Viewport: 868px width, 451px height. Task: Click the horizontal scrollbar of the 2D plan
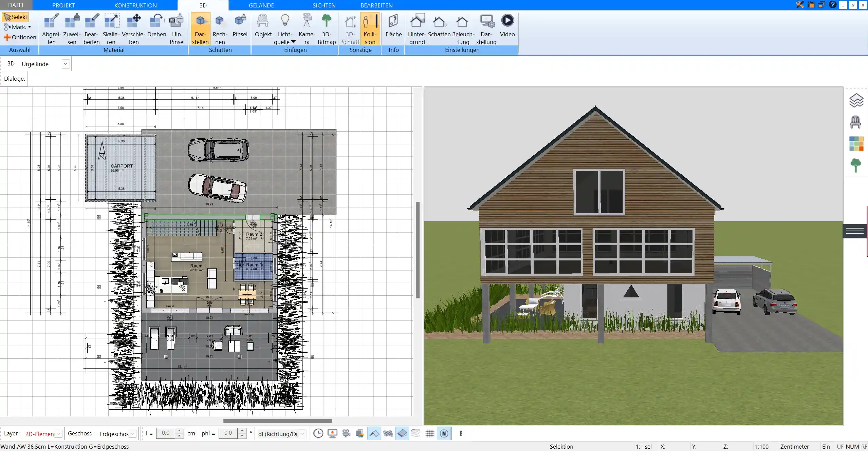pos(278,421)
